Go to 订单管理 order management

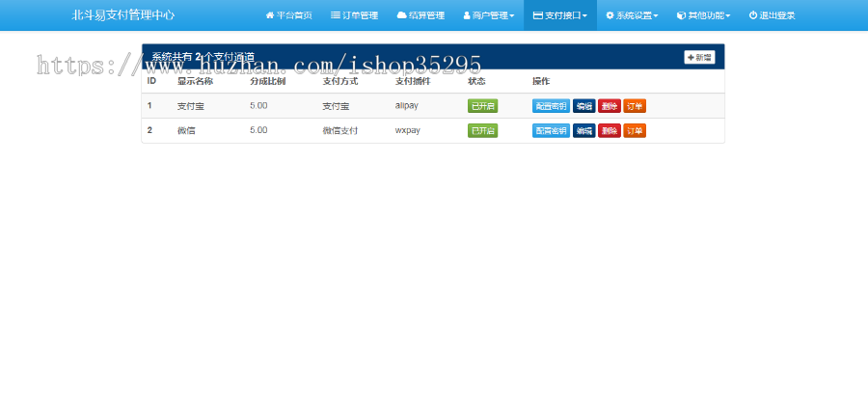[354, 15]
